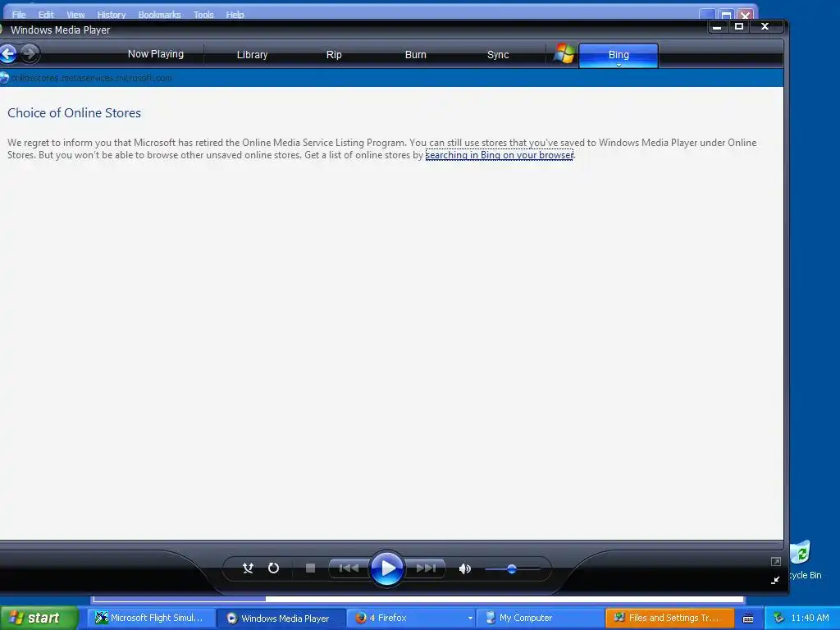Expand the dropdown arrow under Bing tab
This screenshot has height=630, width=840.
point(619,66)
